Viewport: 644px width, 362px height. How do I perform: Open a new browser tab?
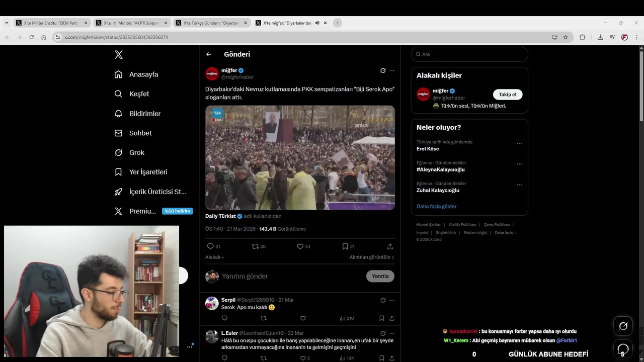pos(338,23)
